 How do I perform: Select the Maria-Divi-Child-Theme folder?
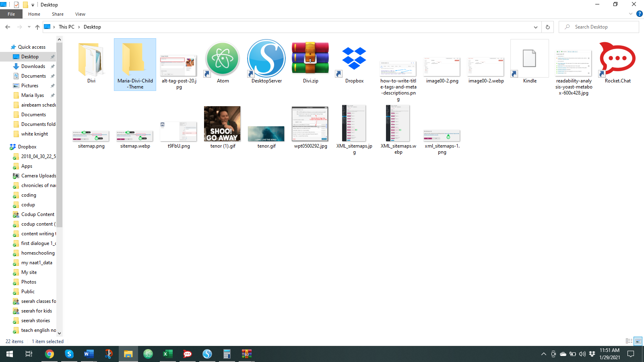135,64
